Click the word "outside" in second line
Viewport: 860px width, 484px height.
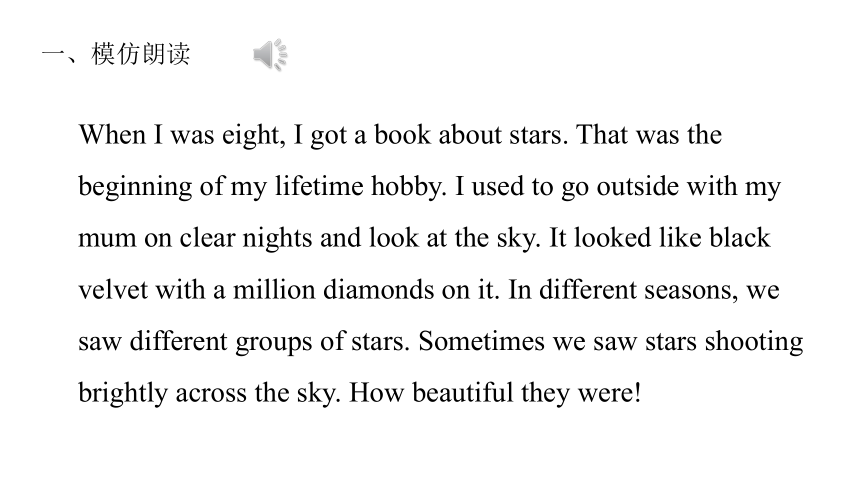pos(637,186)
